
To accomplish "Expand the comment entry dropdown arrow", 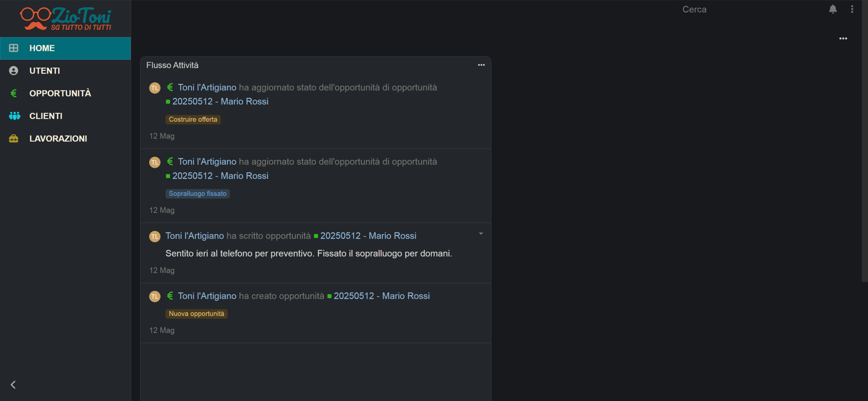I will coord(481,234).
